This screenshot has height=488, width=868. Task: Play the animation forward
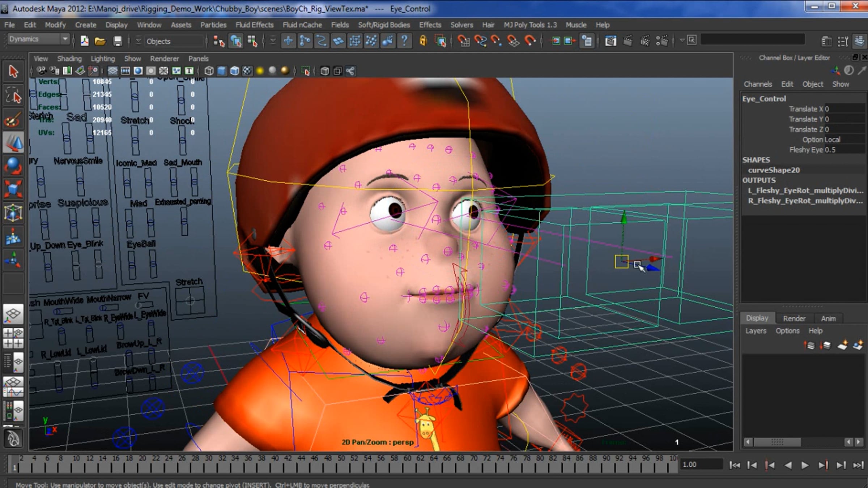click(805, 465)
